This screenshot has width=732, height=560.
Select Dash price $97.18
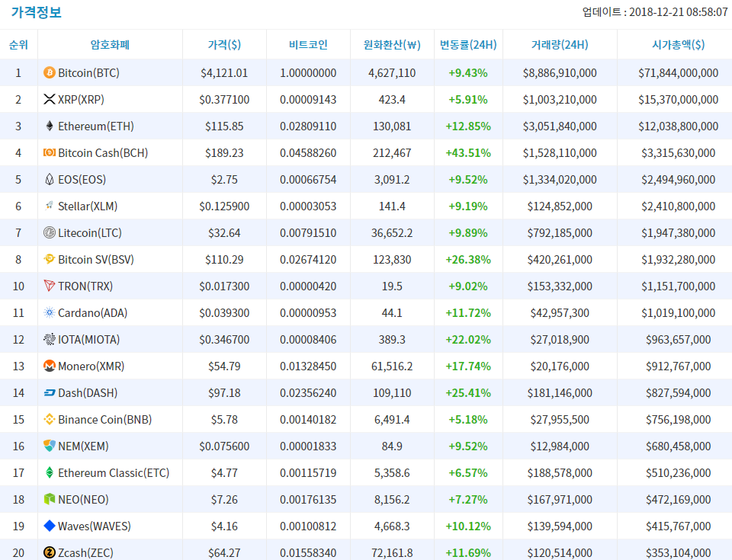pos(224,393)
